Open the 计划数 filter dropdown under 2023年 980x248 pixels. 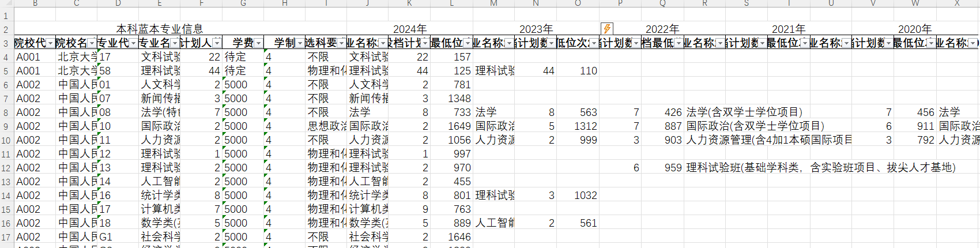(x=551, y=43)
